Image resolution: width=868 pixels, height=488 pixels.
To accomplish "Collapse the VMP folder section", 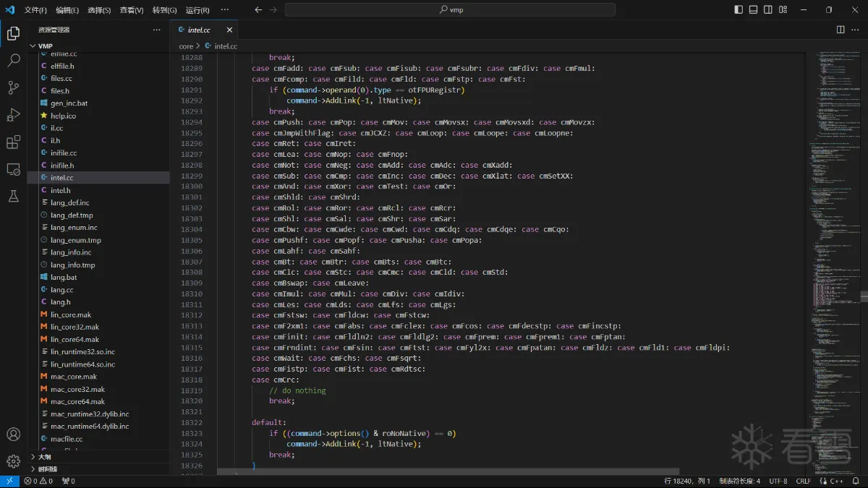I will (98, 46).
